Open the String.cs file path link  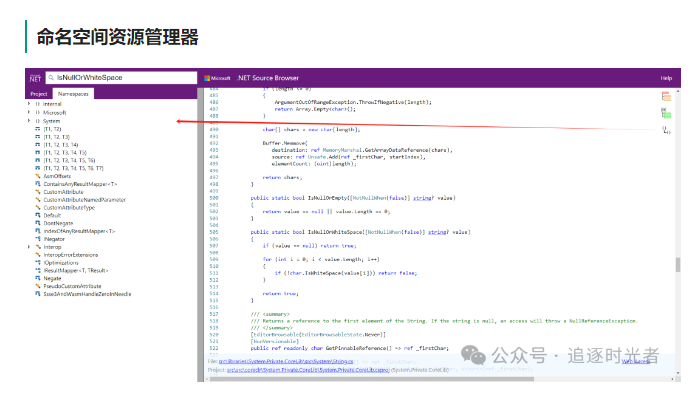click(x=286, y=361)
